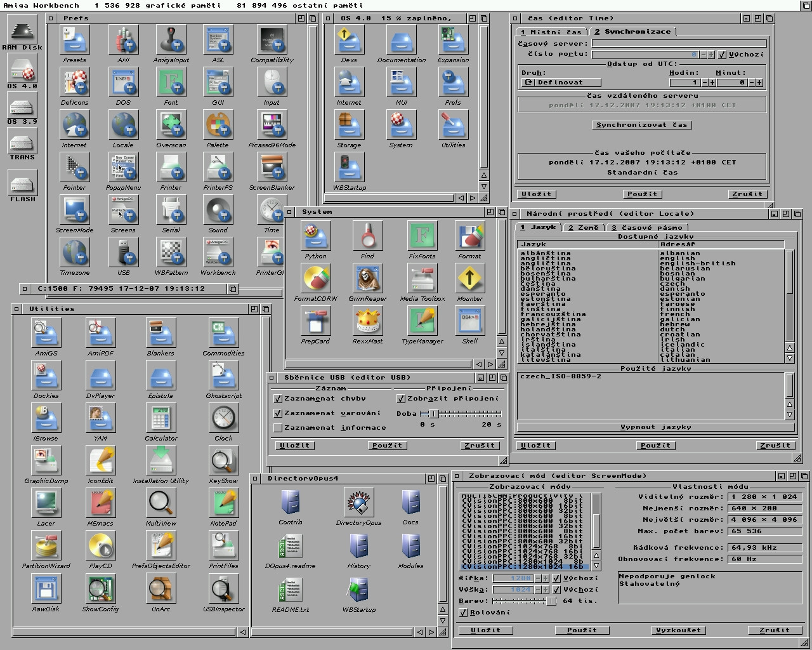Click the časový server input field
Viewport: 812px width, 650px height.
click(679, 44)
